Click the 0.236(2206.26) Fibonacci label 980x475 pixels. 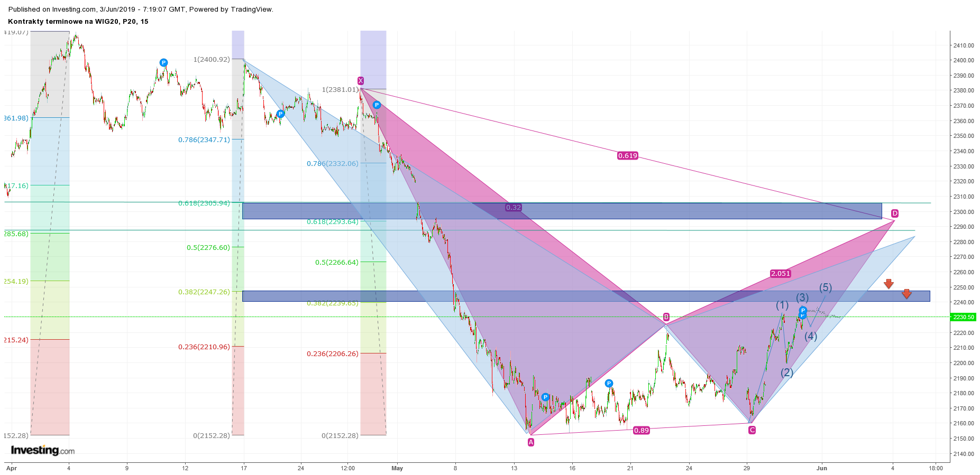pos(333,354)
